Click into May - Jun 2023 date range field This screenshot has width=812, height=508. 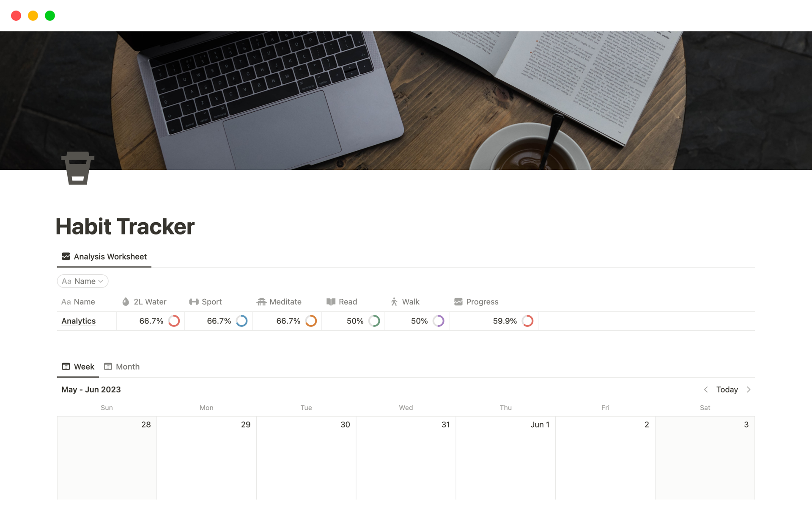click(91, 389)
